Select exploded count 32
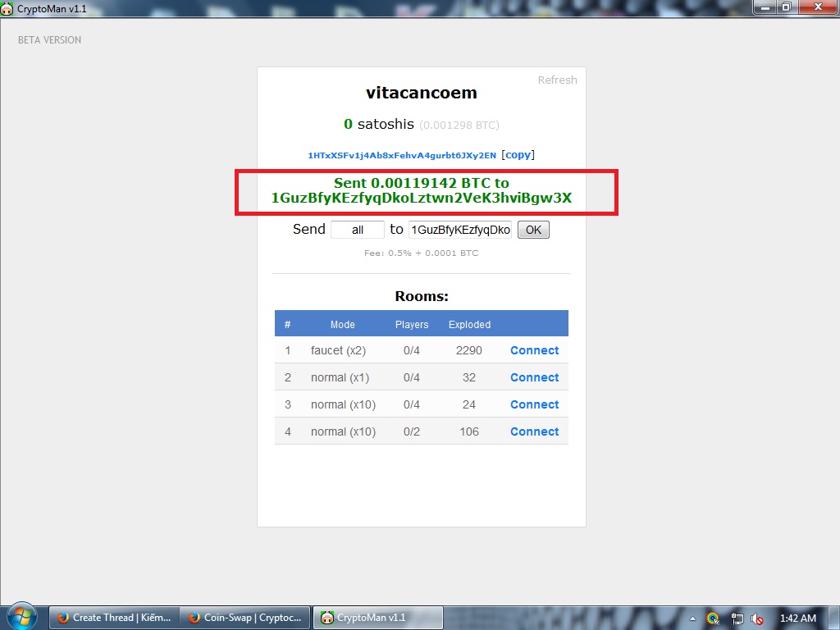 [468, 377]
